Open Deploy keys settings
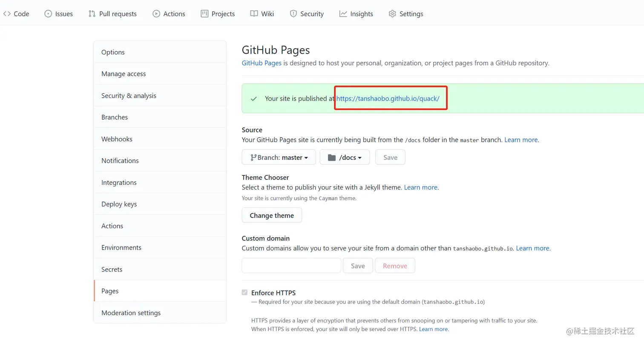The width and height of the screenshot is (644, 345). click(160, 204)
